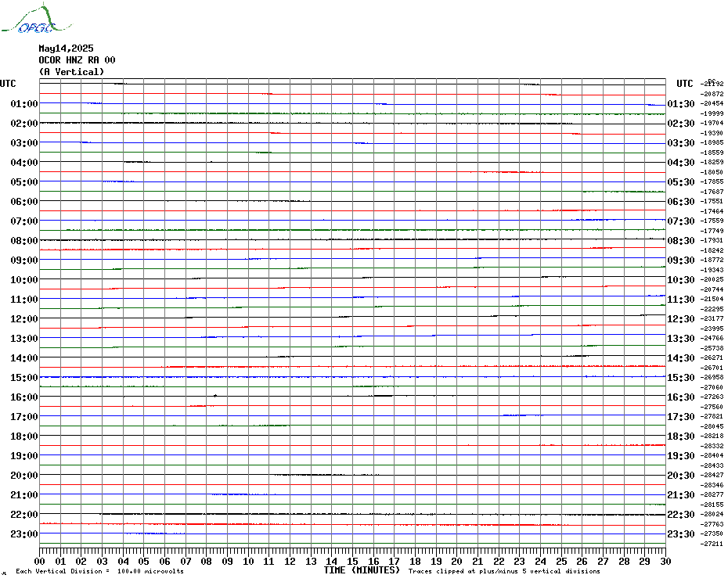
Task: Click the Each Vertical Division 100.00 microvolts note
Action: (100, 571)
